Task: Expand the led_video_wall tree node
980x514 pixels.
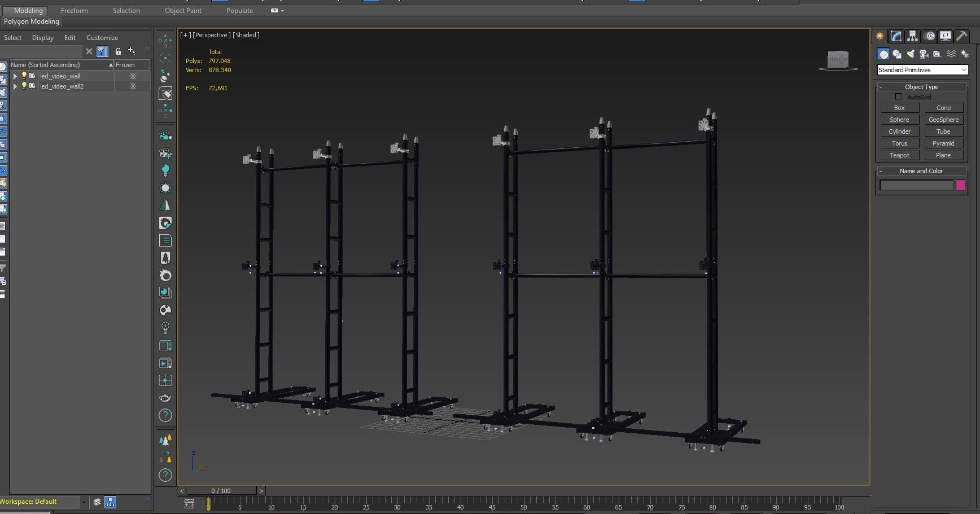Action: click(x=15, y=76)
